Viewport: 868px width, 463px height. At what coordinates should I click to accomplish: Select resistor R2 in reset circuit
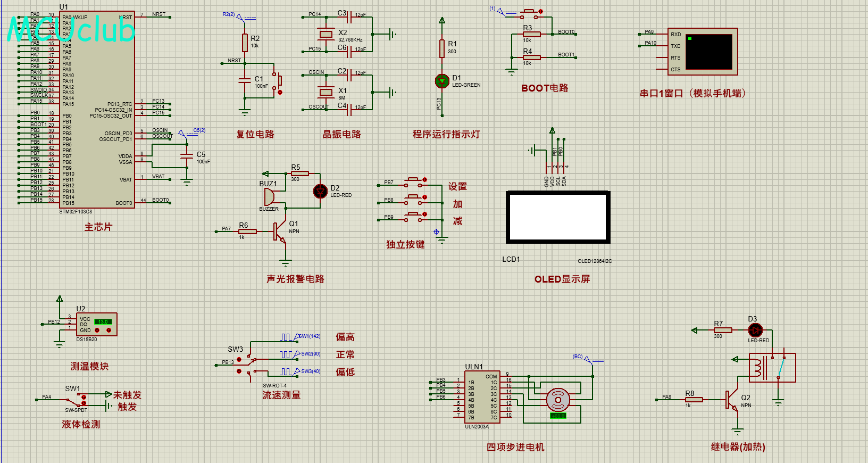coord(245,43)
